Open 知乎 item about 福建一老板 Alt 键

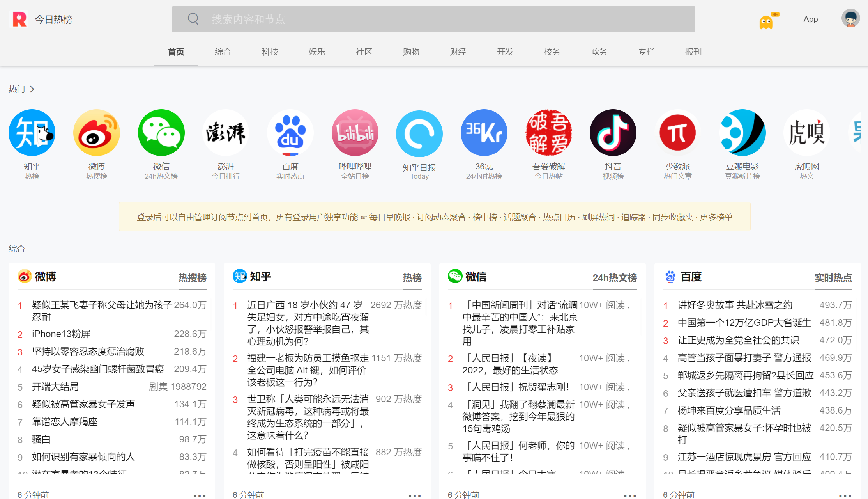pos(308,370)
